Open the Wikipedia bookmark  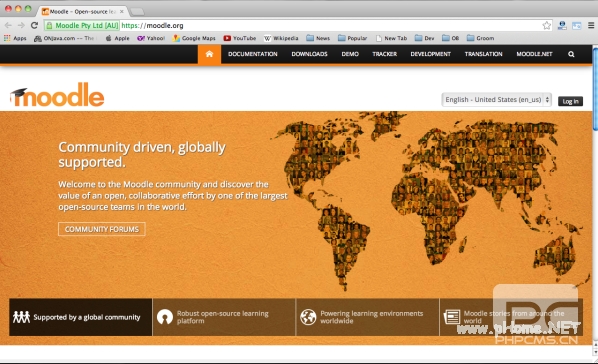pos(281,38)
